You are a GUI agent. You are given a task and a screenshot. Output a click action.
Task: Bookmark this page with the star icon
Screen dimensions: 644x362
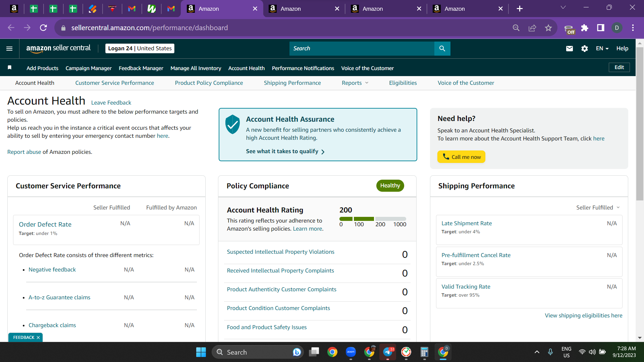(x=548, y=28)
